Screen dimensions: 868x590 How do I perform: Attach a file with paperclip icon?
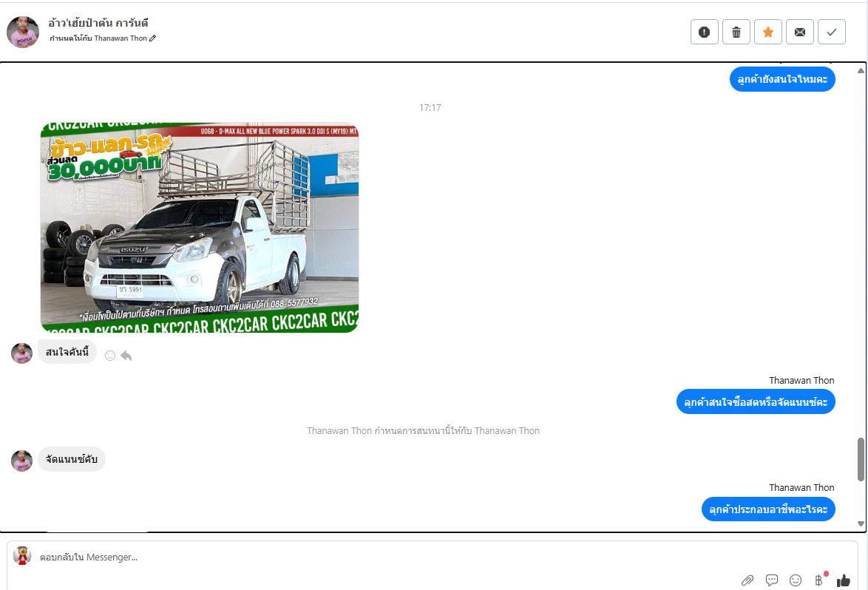[747, 580]
